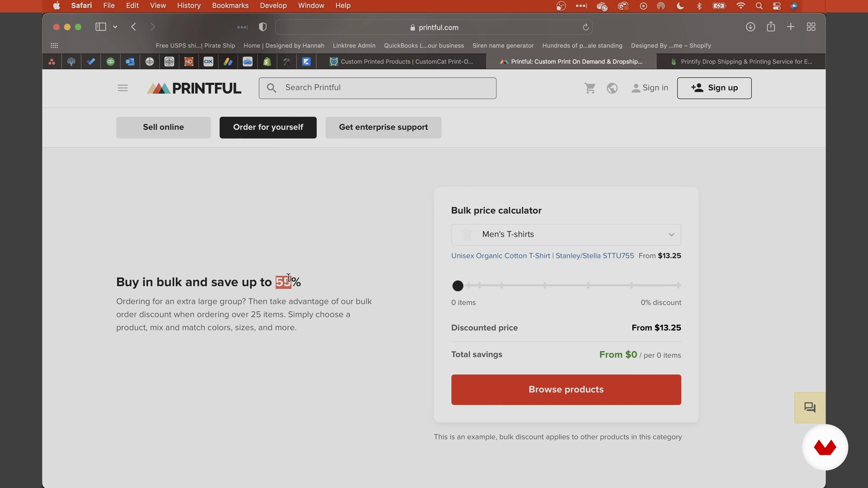
Task: Show Safari tab overview
Action: pyautogui.click(x=811, y=27)
